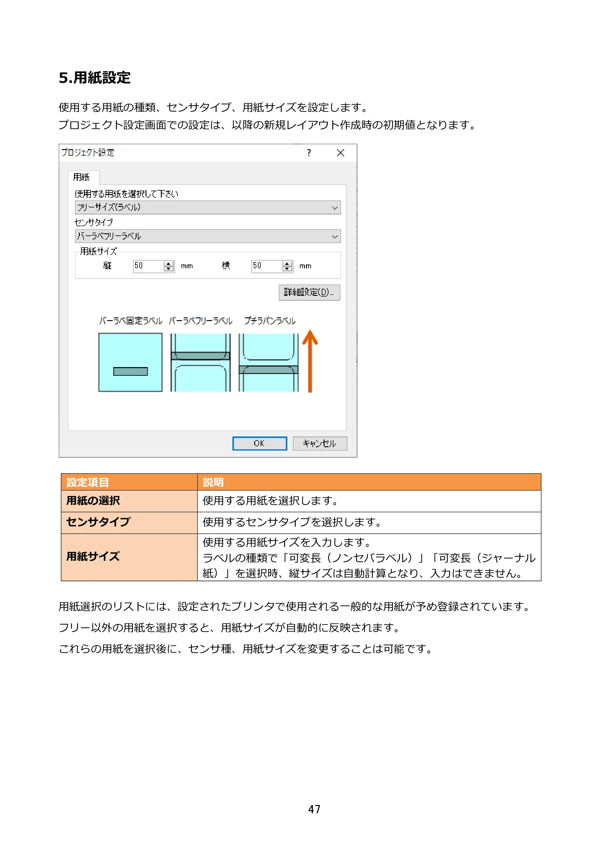Open the paper selection dropdown フリーサイズ(ラベル)
The height and width of the screenshot is (868, 614).
pyautogui.click(x=208, y=207)
